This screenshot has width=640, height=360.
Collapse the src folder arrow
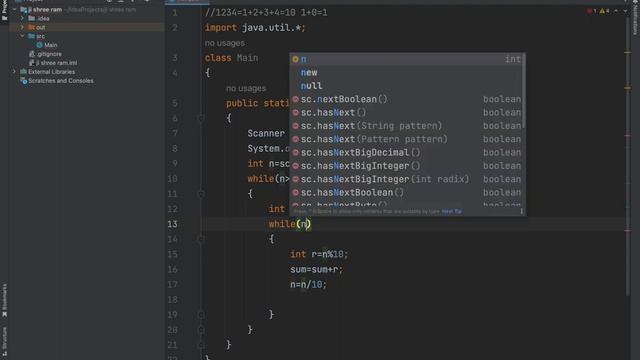click(x=22, y=36)
